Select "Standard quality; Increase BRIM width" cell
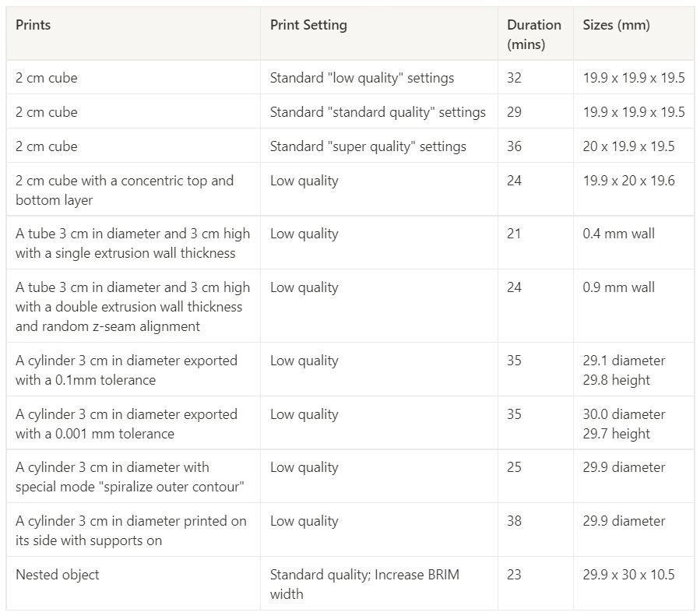The height and width of the screenshot is (616, 700). point(364,584)
